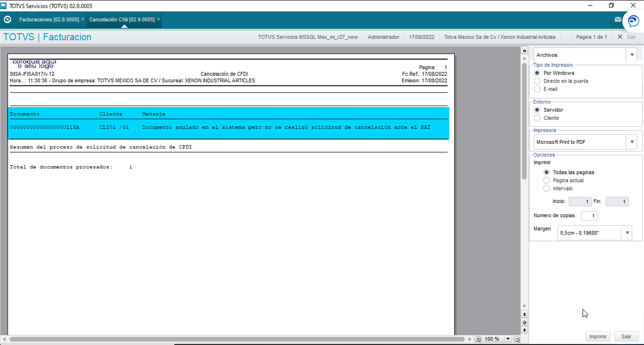Select Por Windows print type
Viewport: 644px width, 345px height.
pyautogui.click(x=537, y=73)
